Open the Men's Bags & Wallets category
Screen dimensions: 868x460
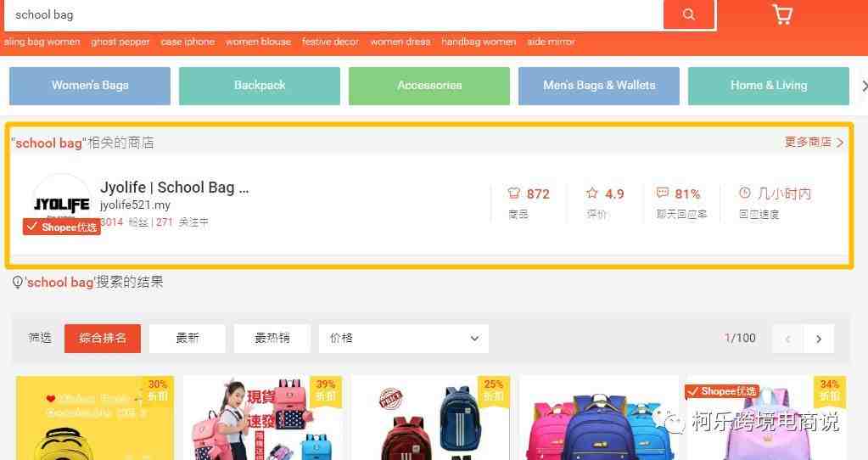599,86
